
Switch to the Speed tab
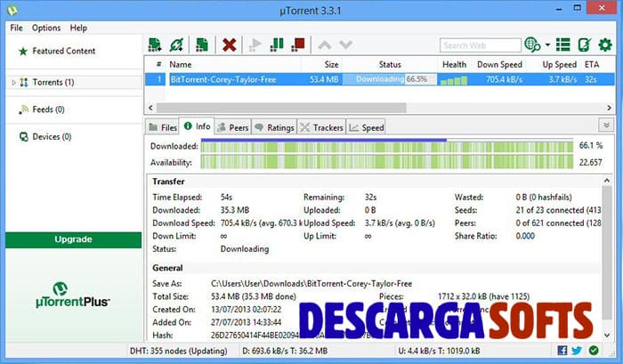367,127
